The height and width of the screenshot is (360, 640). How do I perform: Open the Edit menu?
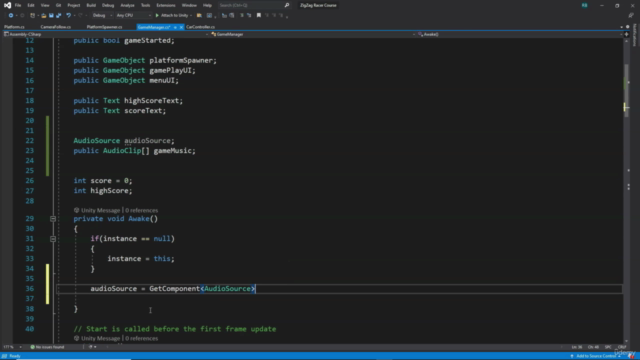pos(31,5)
